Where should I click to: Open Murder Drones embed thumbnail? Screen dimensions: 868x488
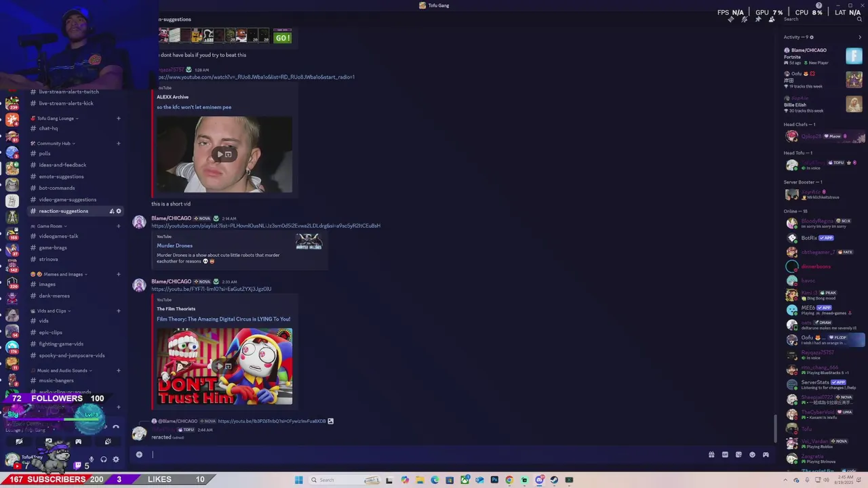coord(309,241)
